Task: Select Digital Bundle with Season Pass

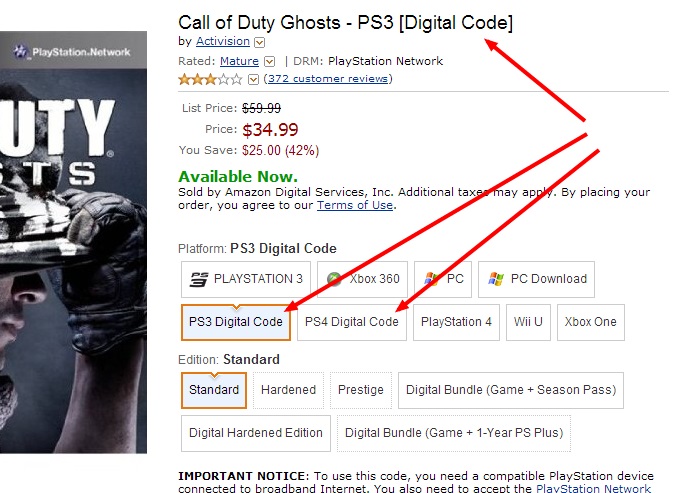Action: [511, 390]
